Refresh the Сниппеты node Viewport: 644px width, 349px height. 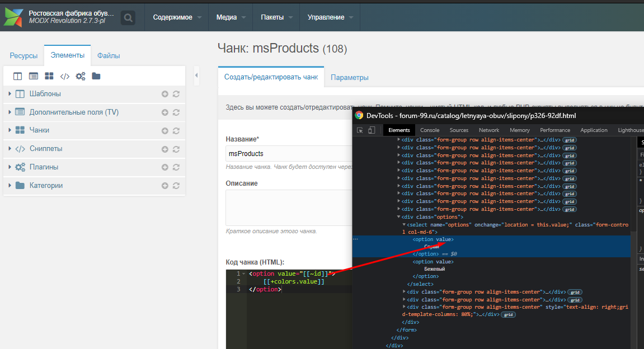pos(176,149)
